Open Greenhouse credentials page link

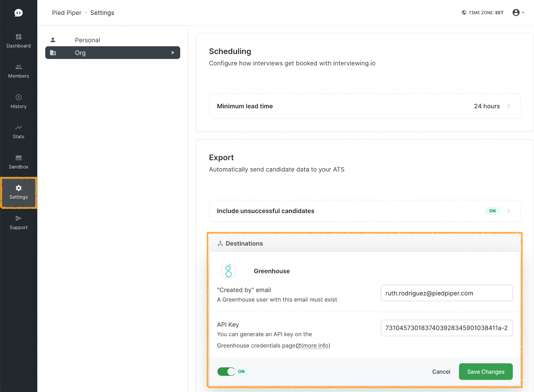(x=256, y=346)
